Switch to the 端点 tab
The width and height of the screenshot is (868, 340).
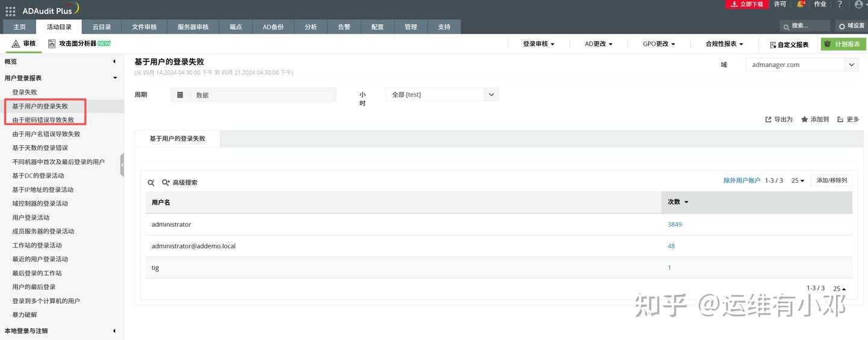tap(236, 27)
